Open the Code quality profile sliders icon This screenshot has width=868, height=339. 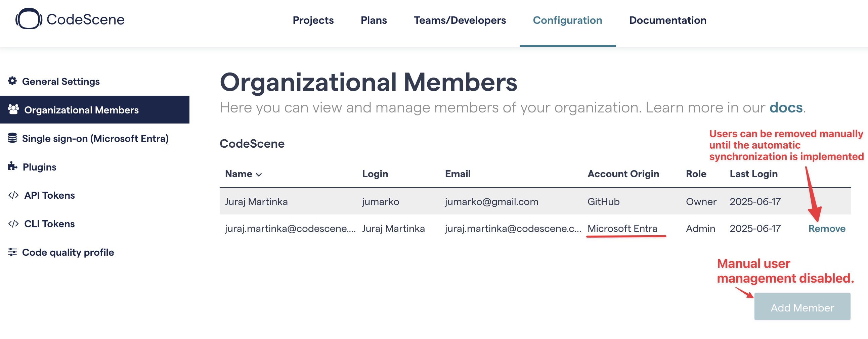click(x=12, y=252)
